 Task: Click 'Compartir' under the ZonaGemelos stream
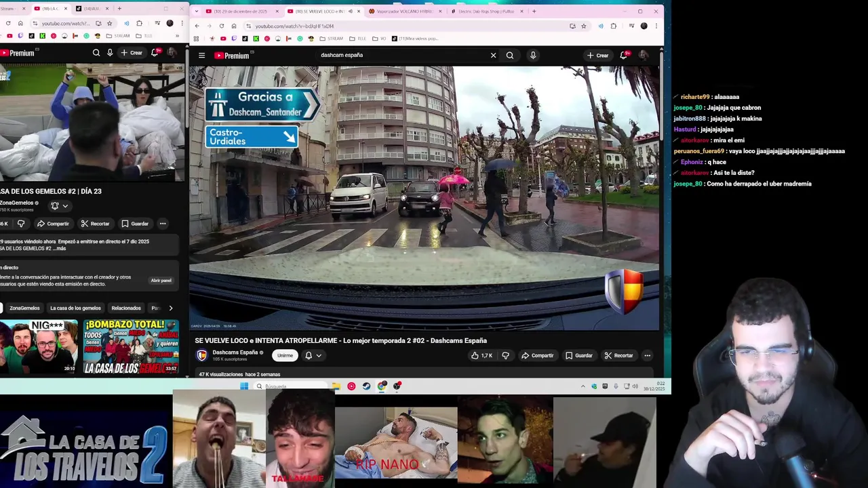(53, 224)
